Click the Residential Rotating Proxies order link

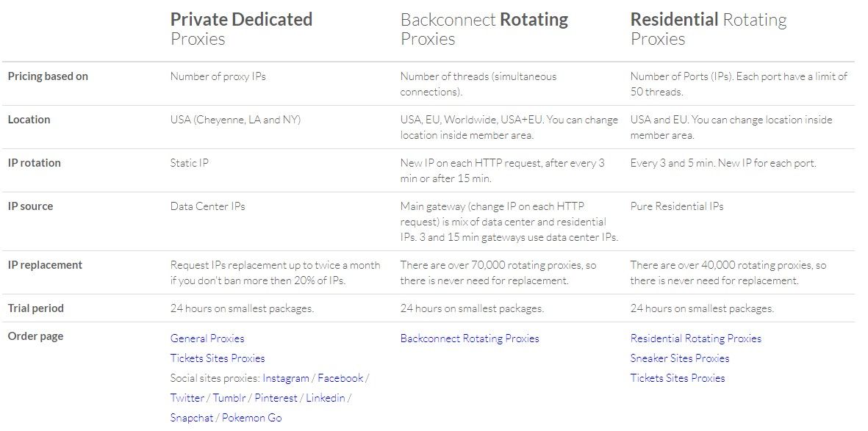tap(696, 338)
